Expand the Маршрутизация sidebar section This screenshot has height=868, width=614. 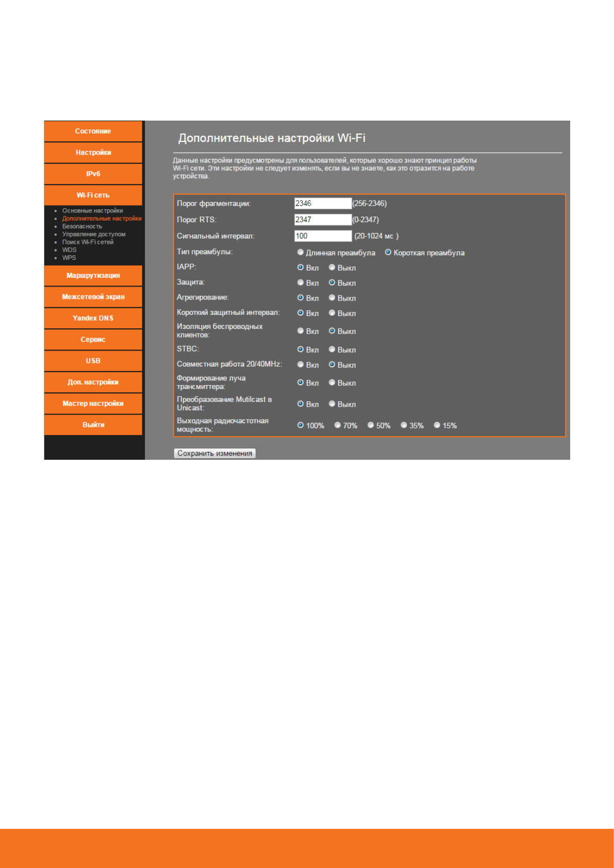point(93,276)
